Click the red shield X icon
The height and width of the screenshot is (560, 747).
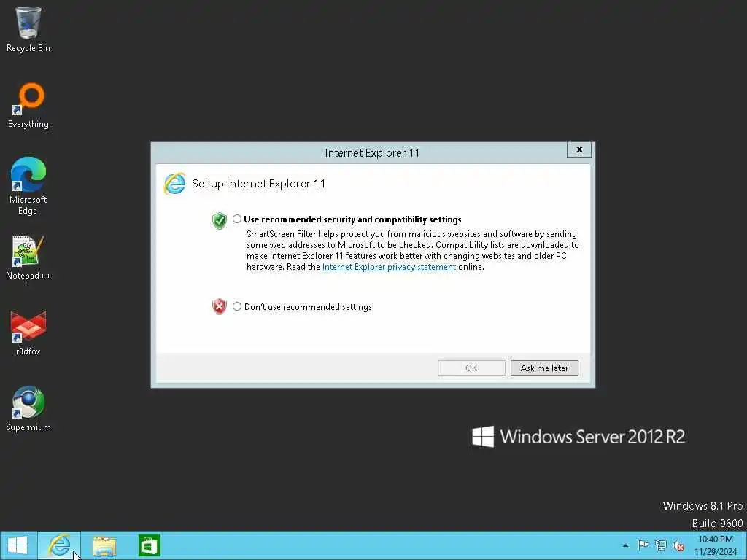(219, 306)
